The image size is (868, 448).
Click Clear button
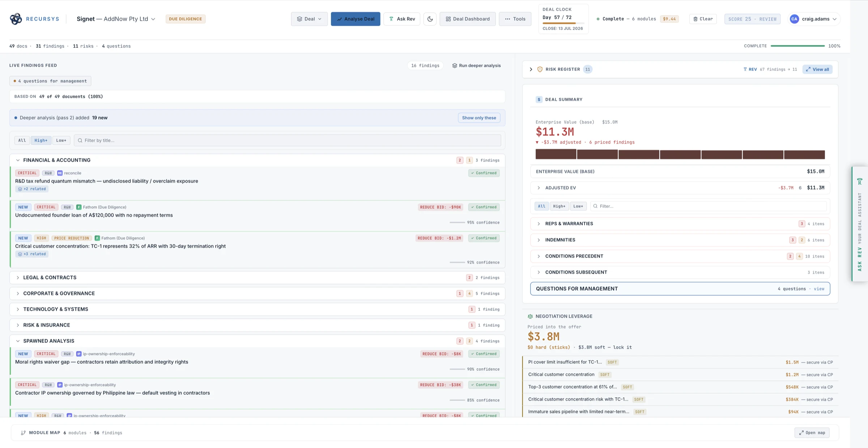(x=703, y=19)
